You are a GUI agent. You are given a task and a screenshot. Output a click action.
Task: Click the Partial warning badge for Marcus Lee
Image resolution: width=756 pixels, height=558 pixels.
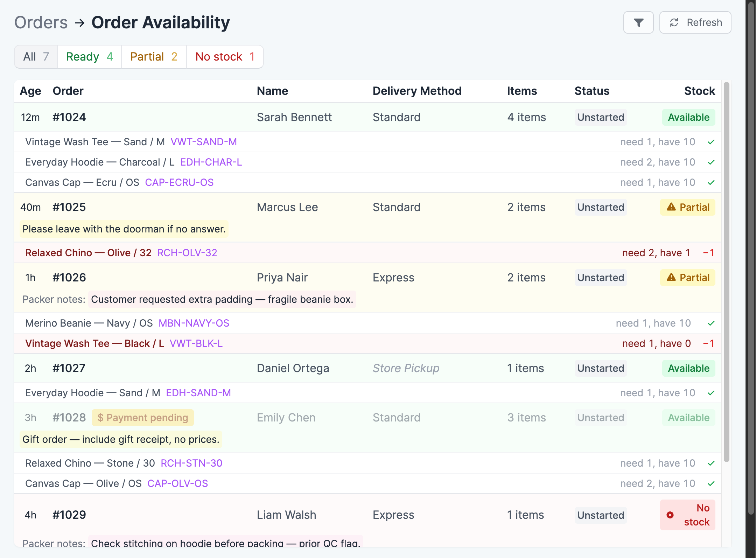point(687,207)
